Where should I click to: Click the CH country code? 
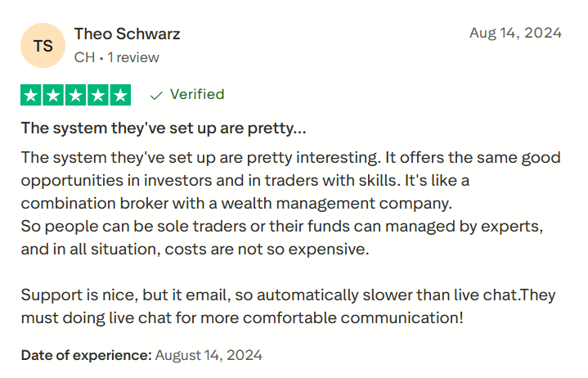pos(84,57)
